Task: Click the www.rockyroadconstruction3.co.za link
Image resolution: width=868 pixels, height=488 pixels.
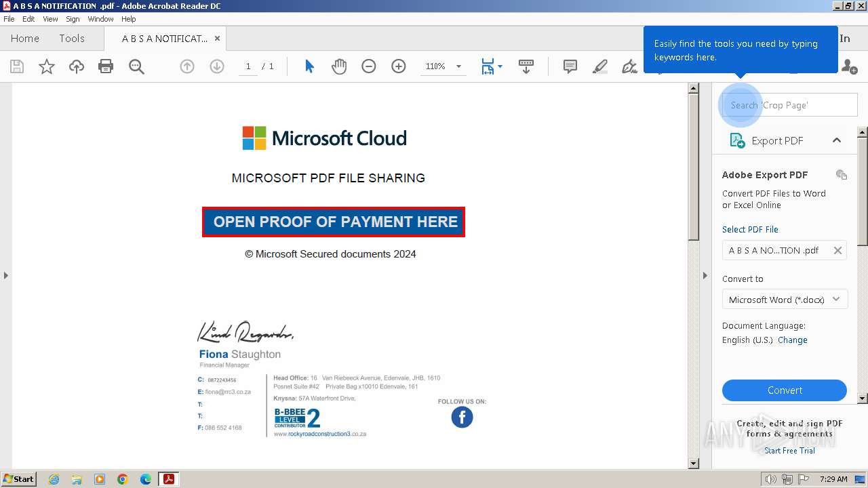Action: [x=320, y=434]
